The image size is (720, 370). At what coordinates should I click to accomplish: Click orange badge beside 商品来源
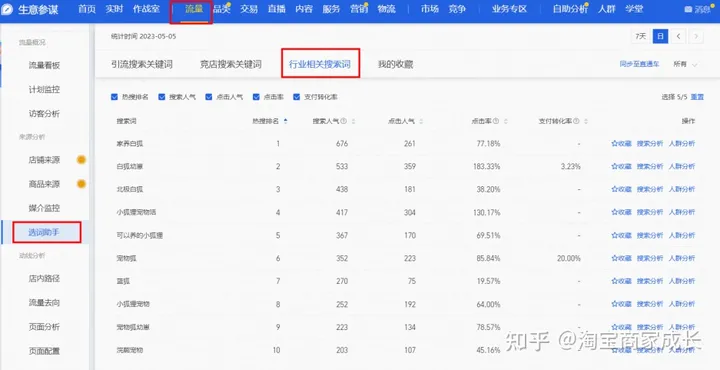[81, 184]
